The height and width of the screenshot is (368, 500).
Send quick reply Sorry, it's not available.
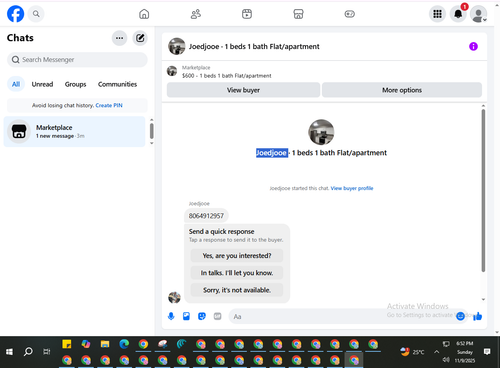click(x=237, y=290)
